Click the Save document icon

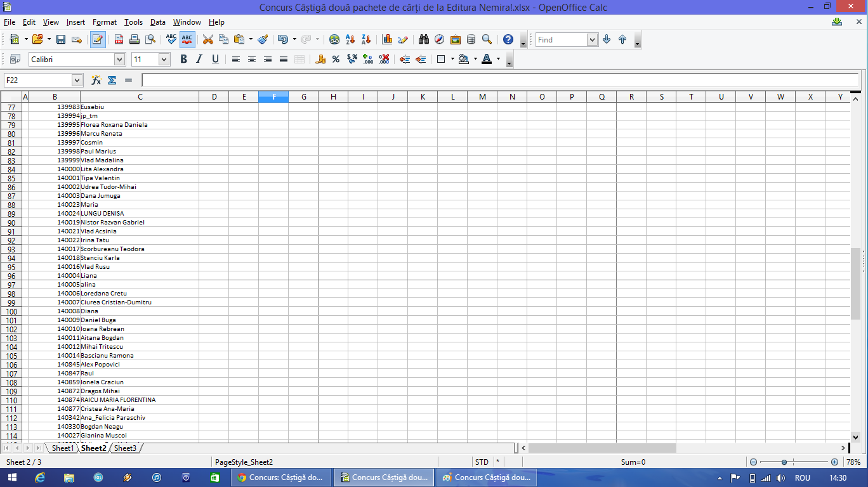61,39
